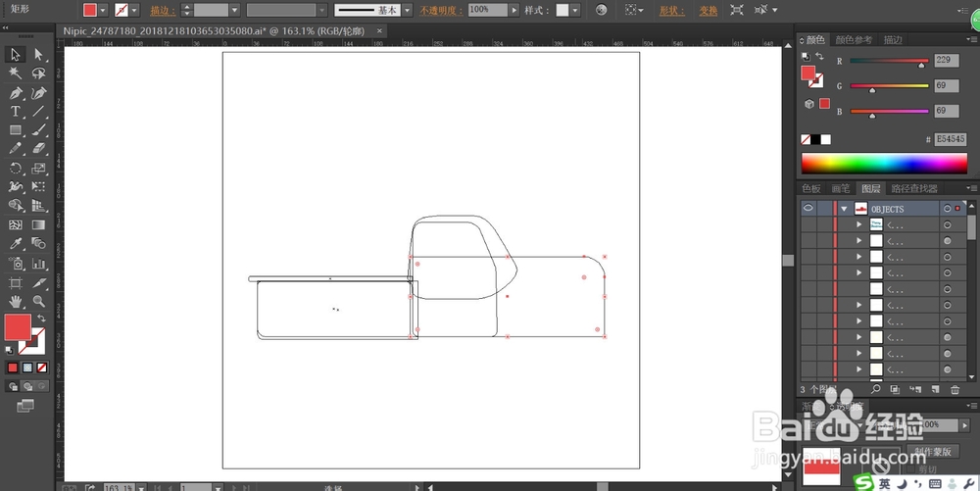Viewport: 980px width, 491px height.
Task: Click 不透明度 link in control bar
Action: [x=441, y=11]
